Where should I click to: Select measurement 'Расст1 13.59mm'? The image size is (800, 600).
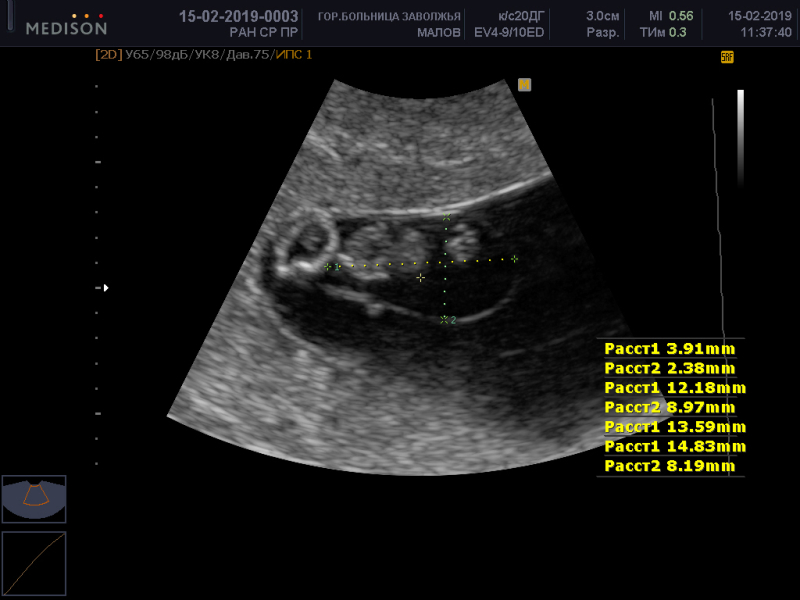(x=675, y=427)
